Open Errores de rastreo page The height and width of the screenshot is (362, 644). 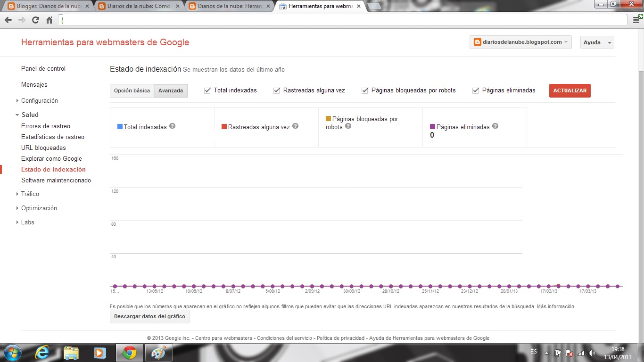[46, 126]
